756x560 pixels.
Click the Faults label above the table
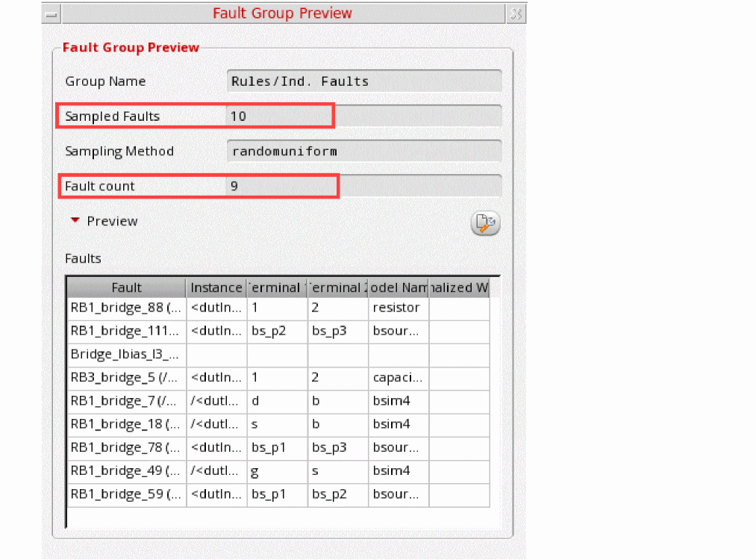pyautogui.click(x=83, y=258)
